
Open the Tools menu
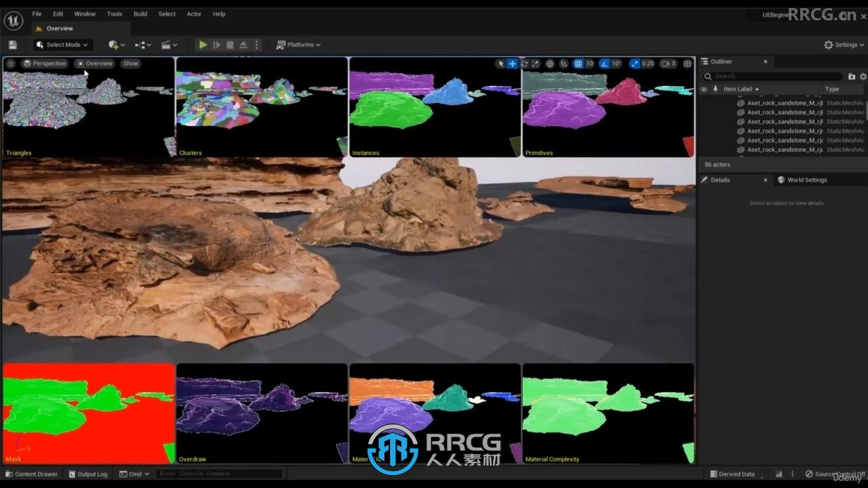(x=115, y=14)
